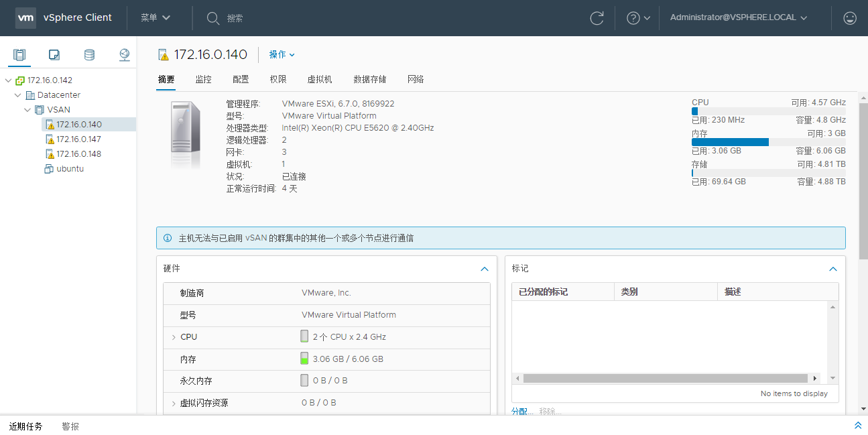The width and height of the screenshot is (868, 435).
Task: Click the 分配 assign tag link
Action: point(522,412)
